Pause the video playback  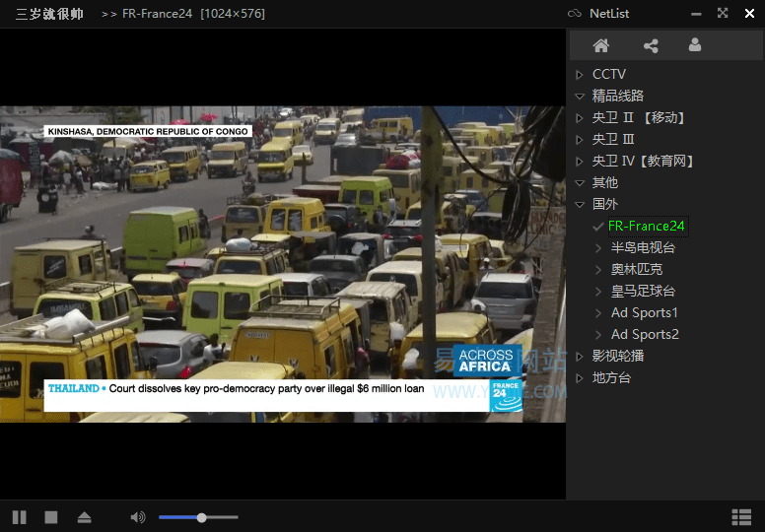click(19, 517)
